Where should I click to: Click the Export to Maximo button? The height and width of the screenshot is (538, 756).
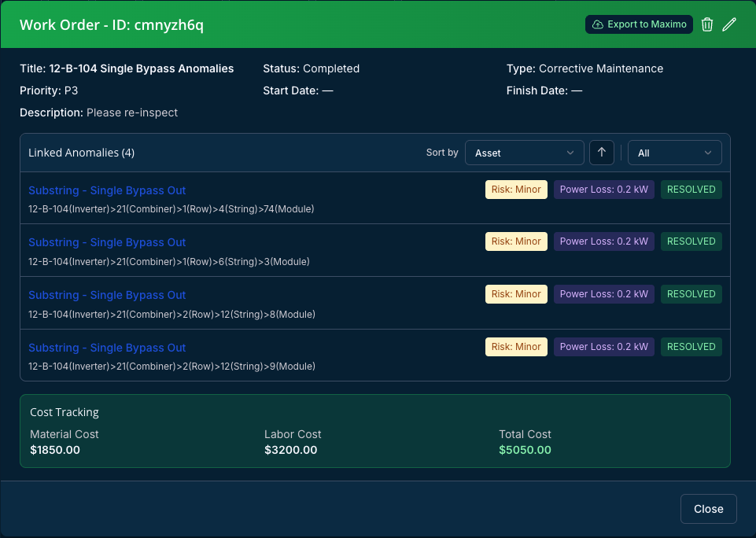pos(639,24)
